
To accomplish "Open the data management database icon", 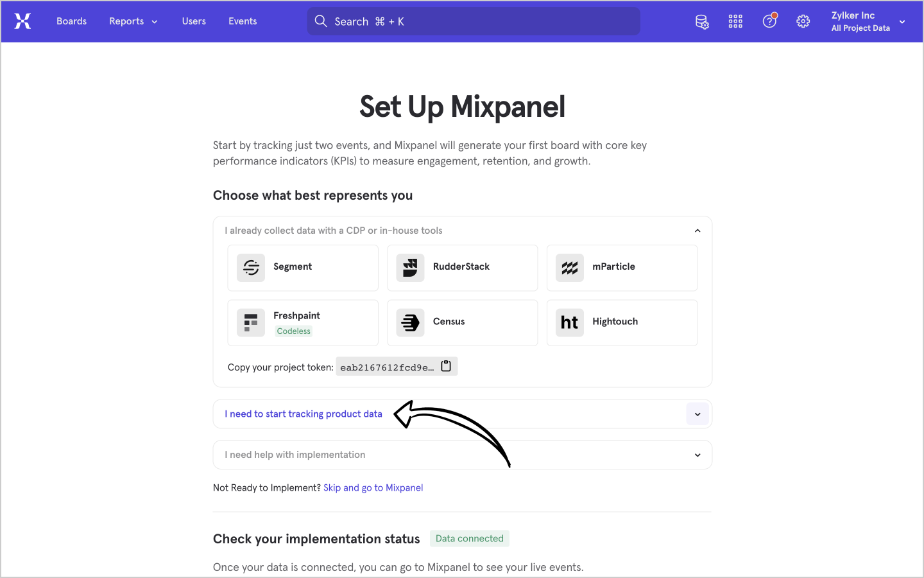I will pos(702,22).
